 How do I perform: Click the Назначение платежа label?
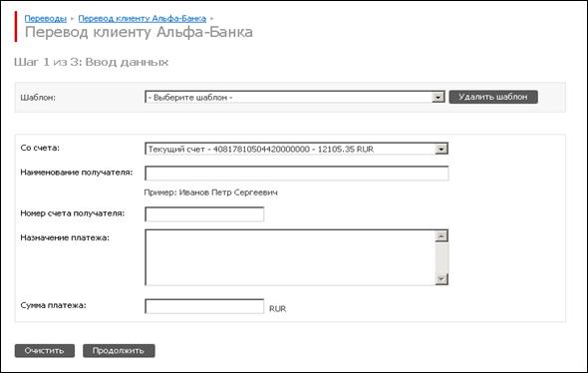[x=65, y=237]
